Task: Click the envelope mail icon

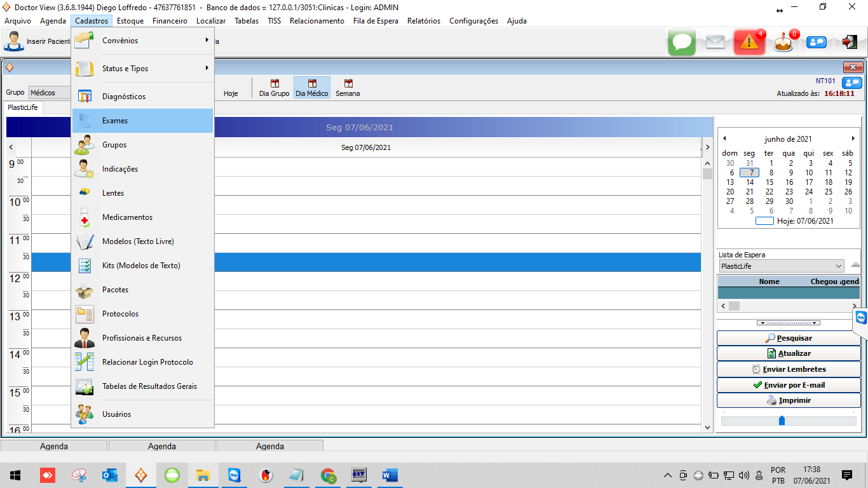Action: coord(715,43)
